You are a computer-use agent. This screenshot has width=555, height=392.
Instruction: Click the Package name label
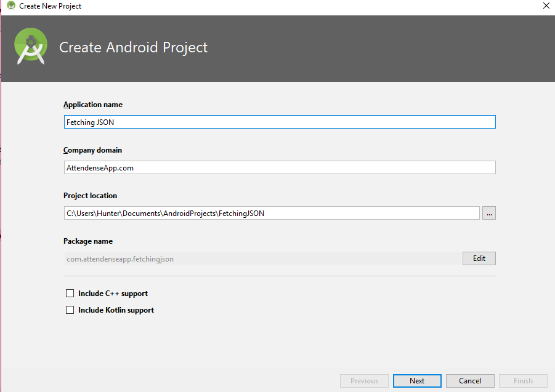tap(88, 241)
